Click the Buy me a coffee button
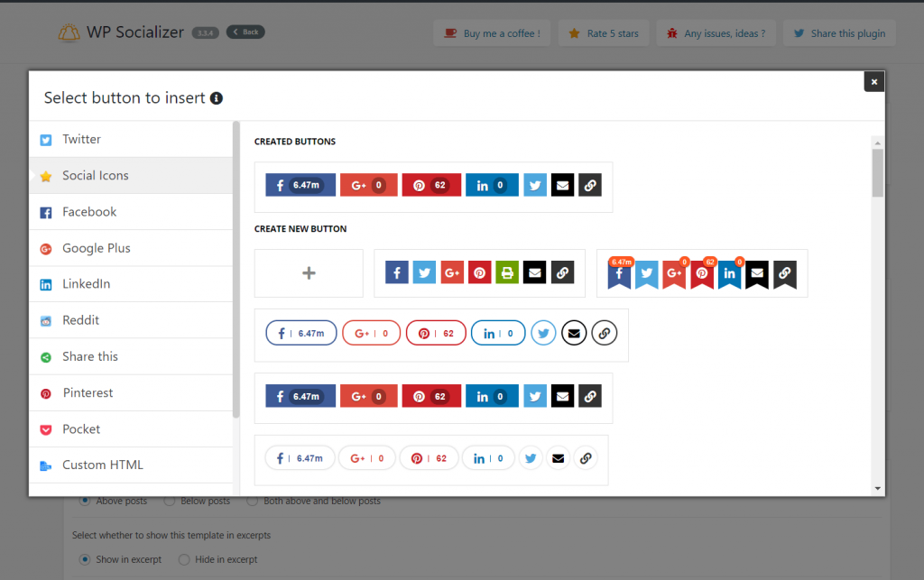The image size is (924, 580). tap(492, 32)
